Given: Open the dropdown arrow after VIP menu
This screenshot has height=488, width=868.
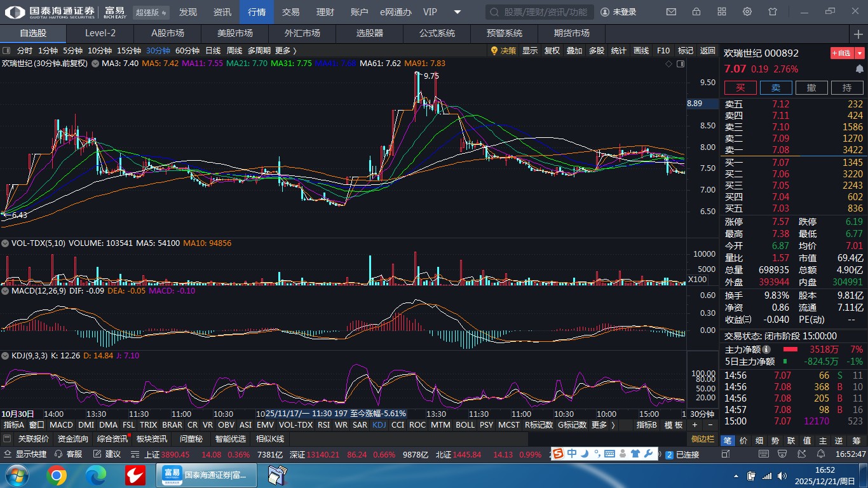Looking at the screenshot, I should tap(458, 12).
